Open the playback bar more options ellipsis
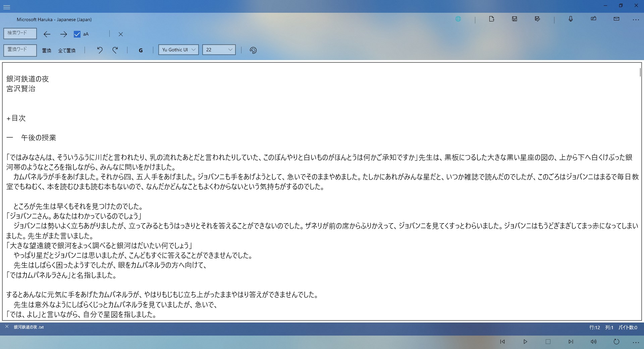Image resolution: width=644 pixels, height=349 pixels. [x=636, y=342]
